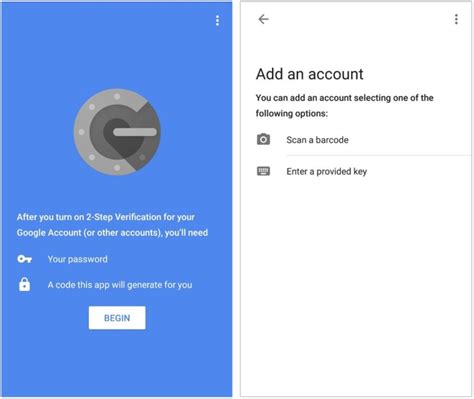The height and width of the screenshot is (399, 474).
Task: Click the key icon next to Your password
Action: coord(24,259)
